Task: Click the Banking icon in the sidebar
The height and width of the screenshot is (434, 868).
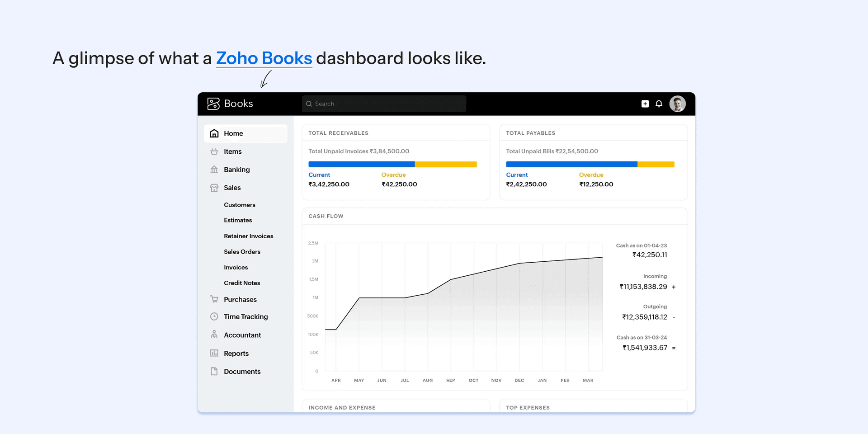Action: click(214, 169)
